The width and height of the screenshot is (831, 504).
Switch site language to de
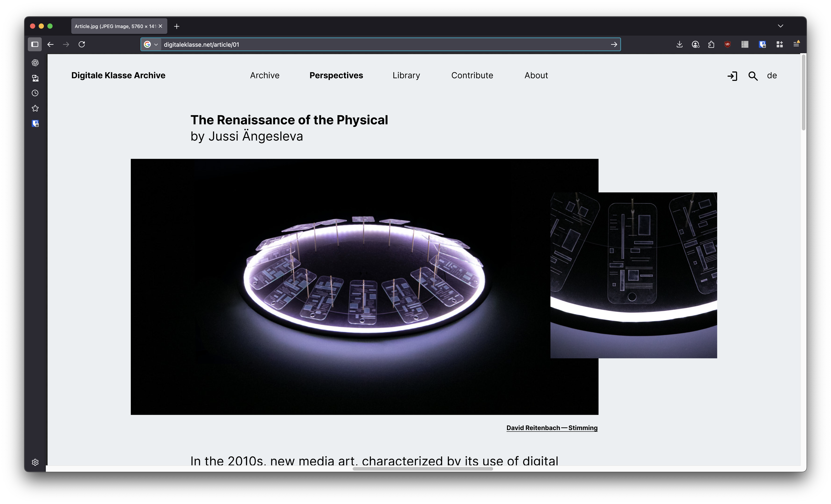pyautogui.click(x=772, y=76)
